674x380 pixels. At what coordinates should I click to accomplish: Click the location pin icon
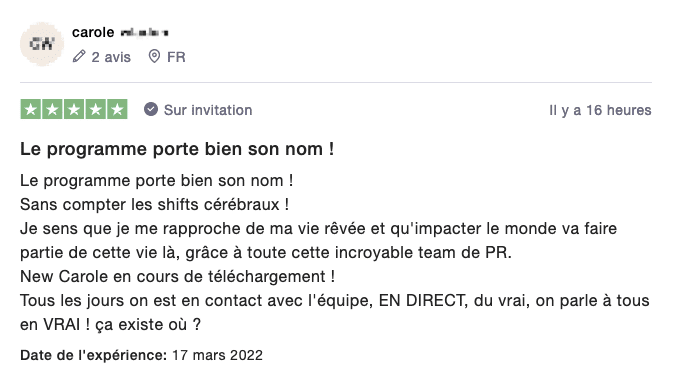coord(154,56)
